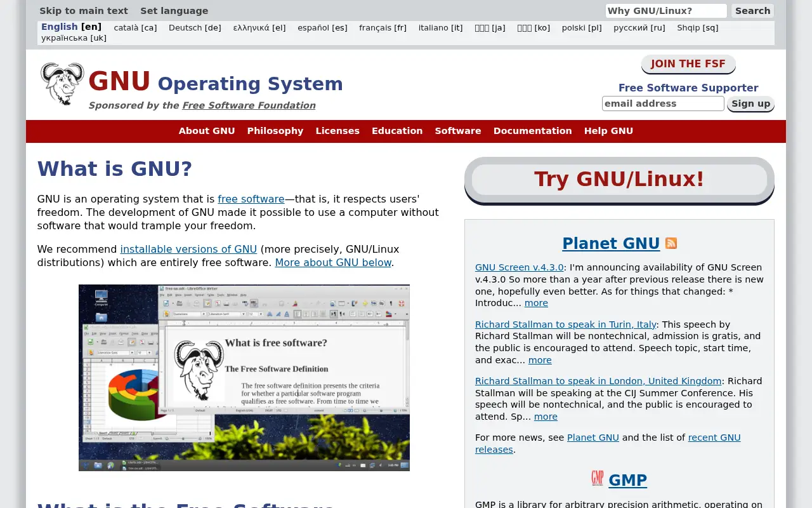This screenshot has height=508, width=812.
Task: Open the Licenses menu item
Action: click(x=337, y=131)
